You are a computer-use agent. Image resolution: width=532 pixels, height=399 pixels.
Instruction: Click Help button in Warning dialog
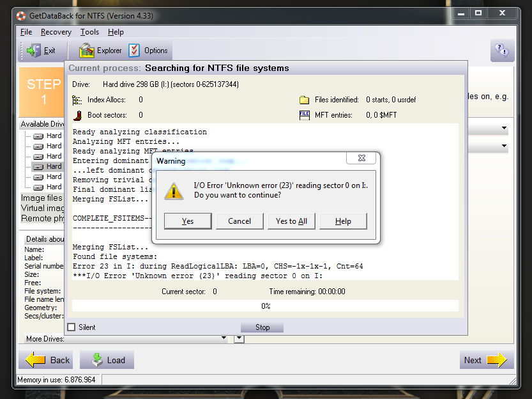point(343,221)
